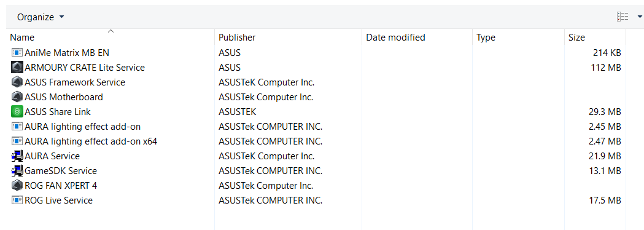Viewport: 644px width, 230px height.
Task: Sort the list by Name column
Action: [x=110, y=38]
